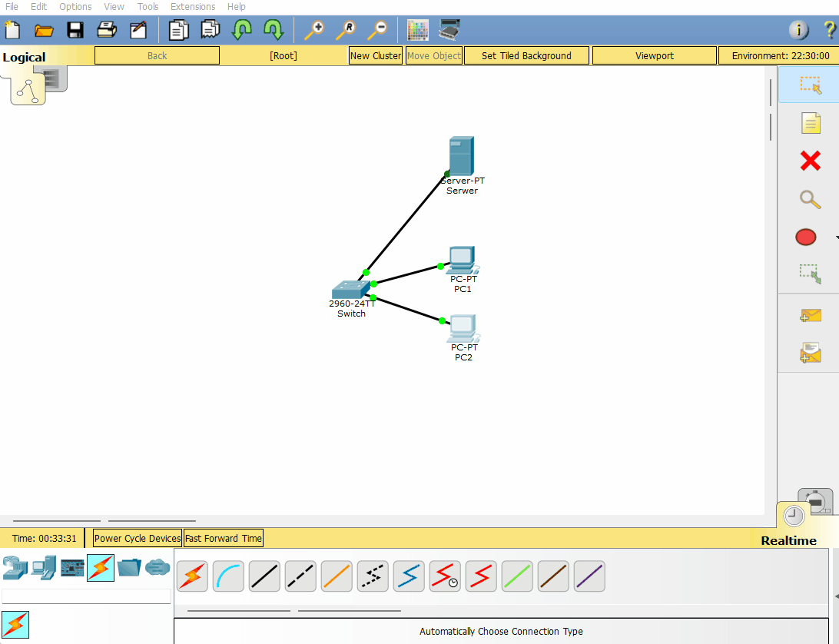Open the Environment: 22:30:00 panel
839x644 pixels.
pos(779,55)
